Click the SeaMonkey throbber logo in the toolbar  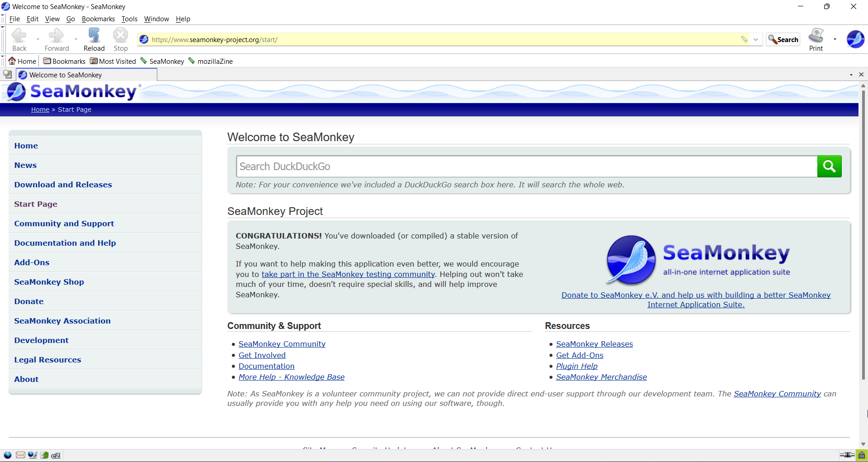tap(855, 39)
